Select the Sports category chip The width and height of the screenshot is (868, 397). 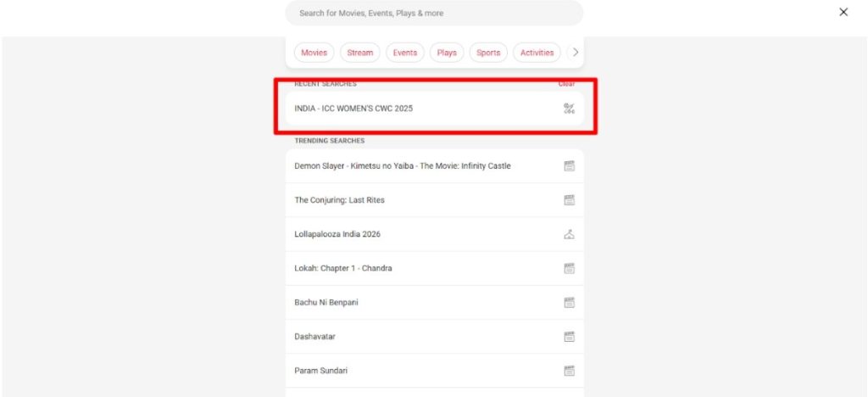pos(488,53)
